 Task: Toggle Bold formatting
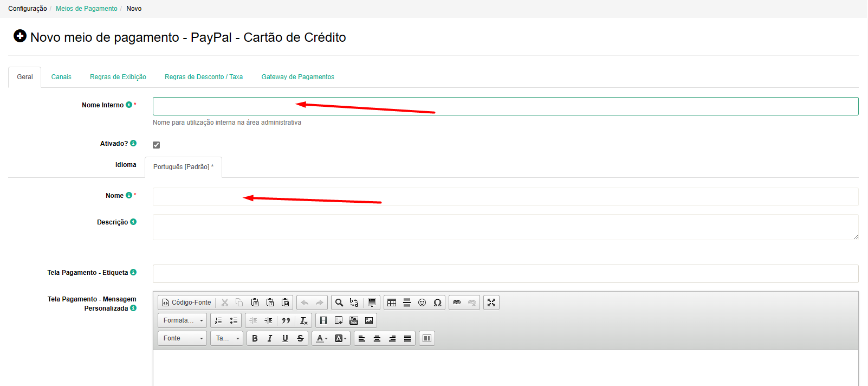[255, 338]
